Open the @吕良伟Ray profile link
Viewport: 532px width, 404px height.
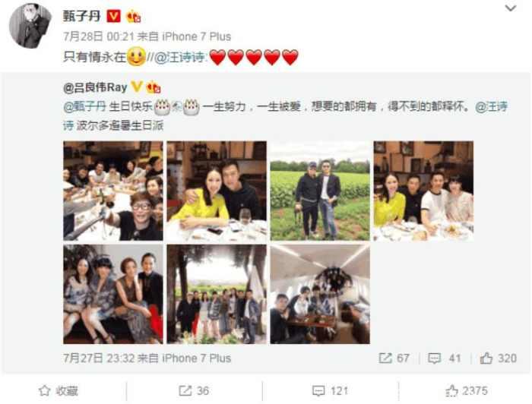95,87
